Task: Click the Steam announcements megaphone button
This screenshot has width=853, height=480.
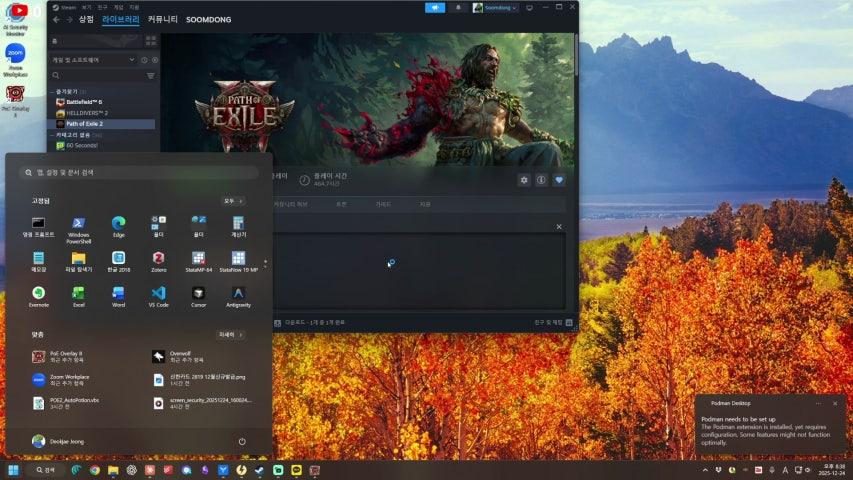Action: [435, 7]
